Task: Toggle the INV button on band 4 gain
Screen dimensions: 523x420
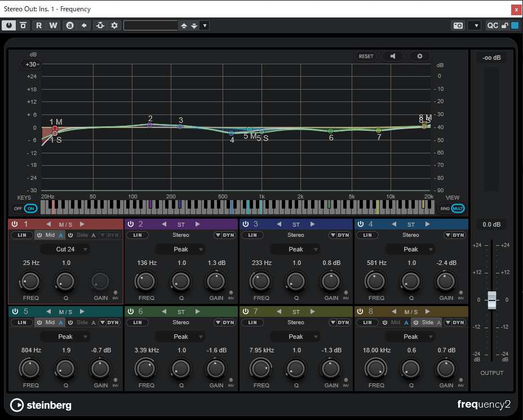Action: tap(460, 293)
